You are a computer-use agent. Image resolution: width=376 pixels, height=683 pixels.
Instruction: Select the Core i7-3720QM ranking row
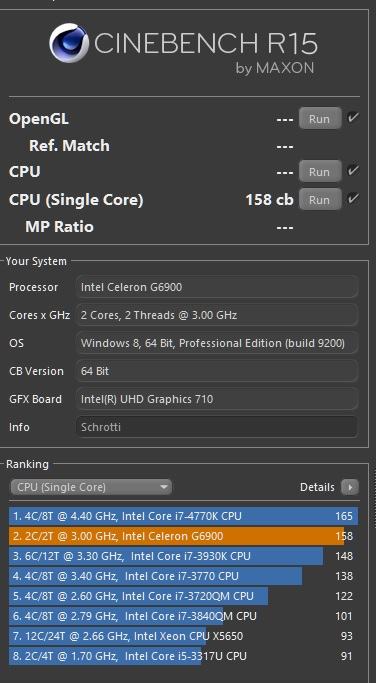[183, 596]
